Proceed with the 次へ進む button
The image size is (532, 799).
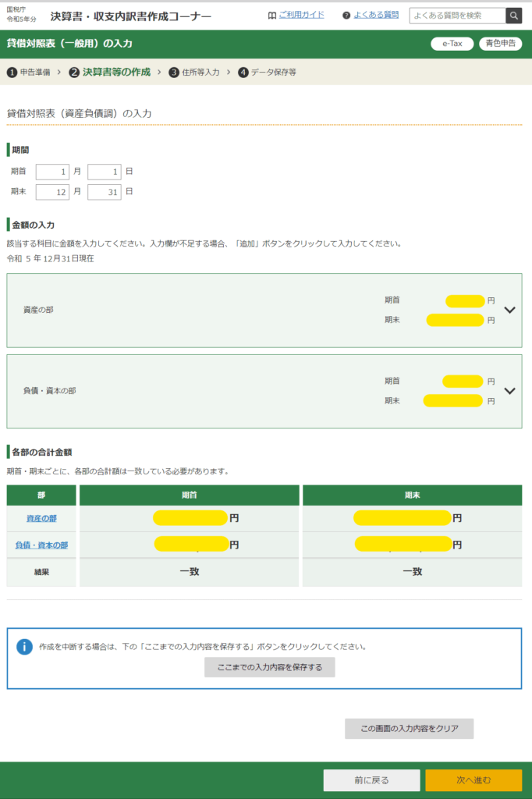(x=473, y=780)
